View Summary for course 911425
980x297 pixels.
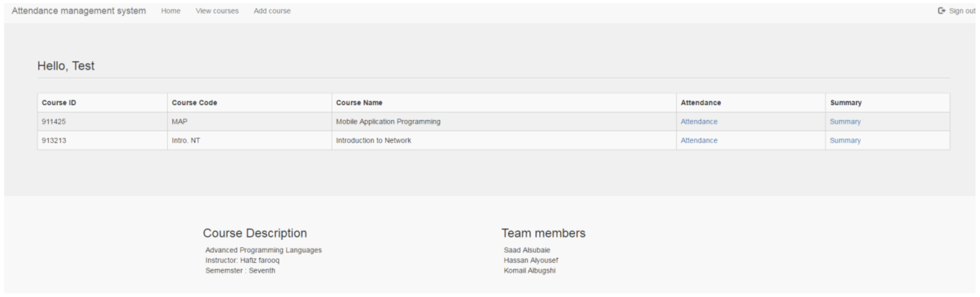(x=845, y=122)
